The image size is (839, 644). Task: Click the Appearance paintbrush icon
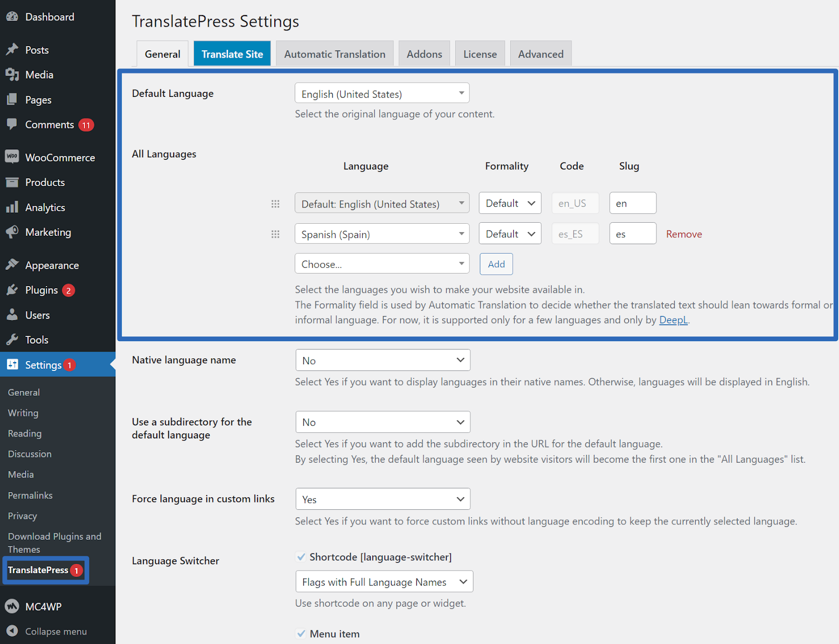[12, 265]
